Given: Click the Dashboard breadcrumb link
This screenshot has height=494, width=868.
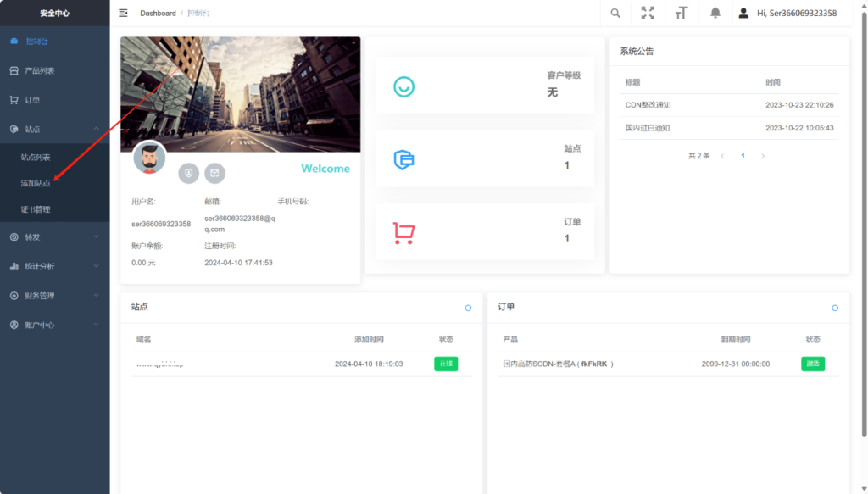Looking at the screenshot, I should (x=158, y=14).
